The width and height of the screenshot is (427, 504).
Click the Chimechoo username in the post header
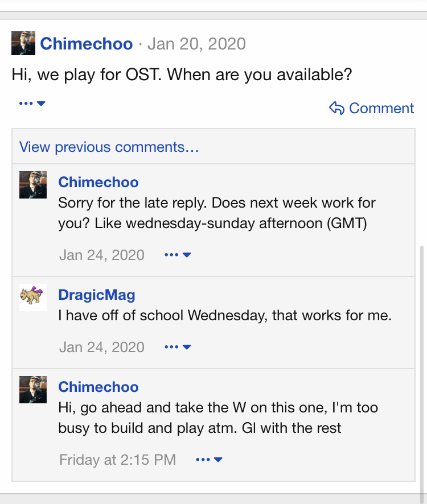[x=86, y=44]
